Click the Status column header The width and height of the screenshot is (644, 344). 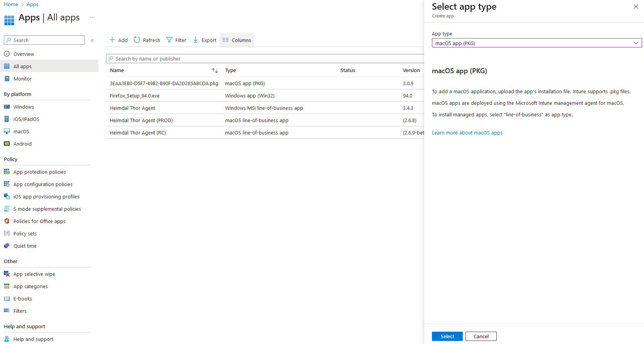coord(348,70)
